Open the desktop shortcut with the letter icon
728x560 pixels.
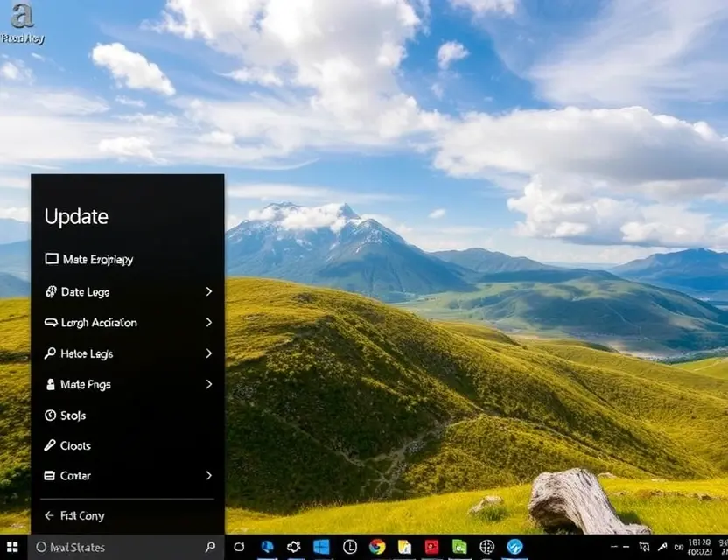(x=22, y=24)
